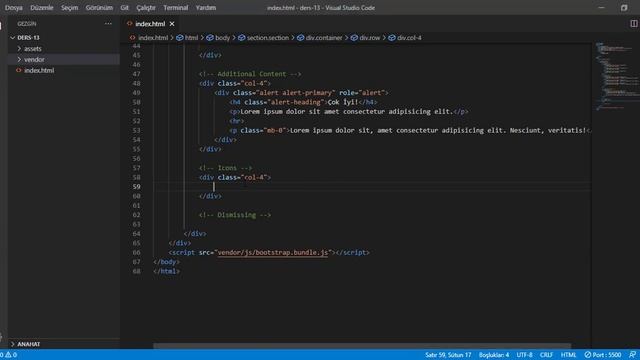The height and width of the screenshot is (360, 640).
Task: Click Boşluklar: 4 indentation setting
Action: click(494, 355)
